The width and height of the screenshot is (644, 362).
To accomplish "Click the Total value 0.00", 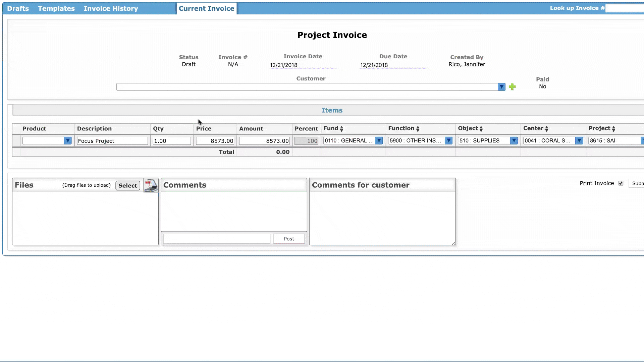I will (x=283, y=152).
